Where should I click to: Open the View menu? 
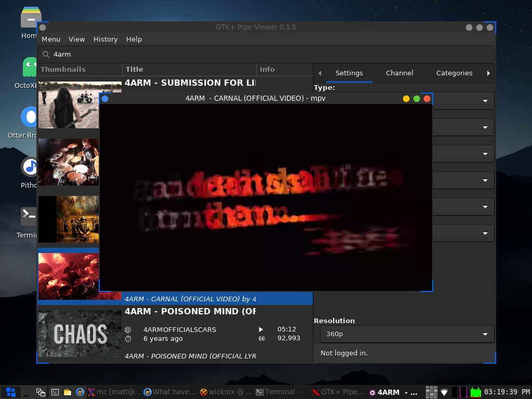click(77, 39)
